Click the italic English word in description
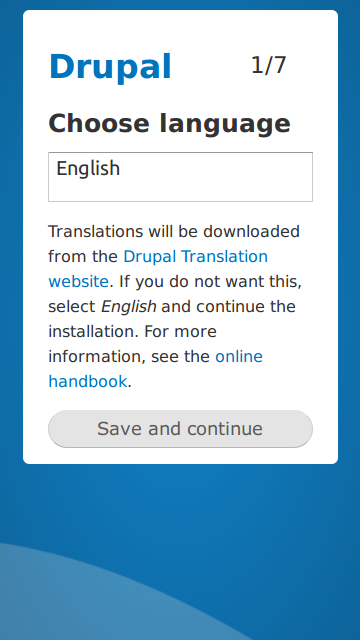 click(x=129, y=306)
